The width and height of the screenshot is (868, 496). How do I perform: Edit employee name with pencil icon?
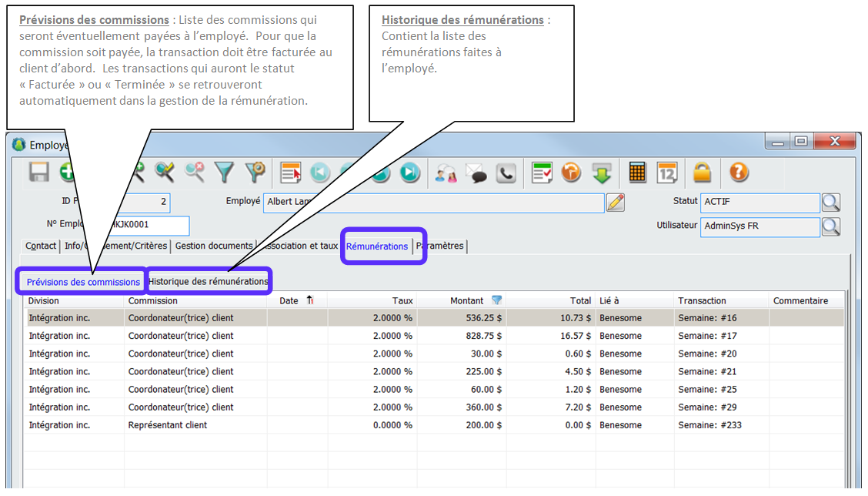tap(615, 203)
